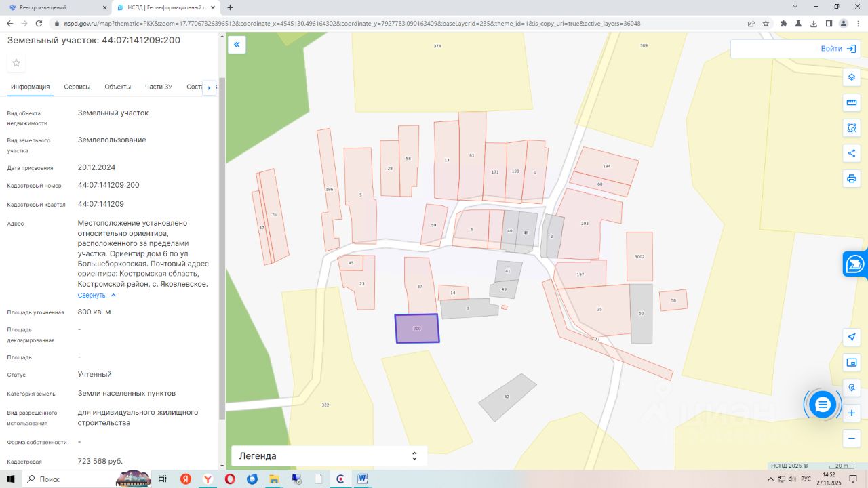Add land plot to favorites star
The image size is (868, 488).
[x=16, y=63]
